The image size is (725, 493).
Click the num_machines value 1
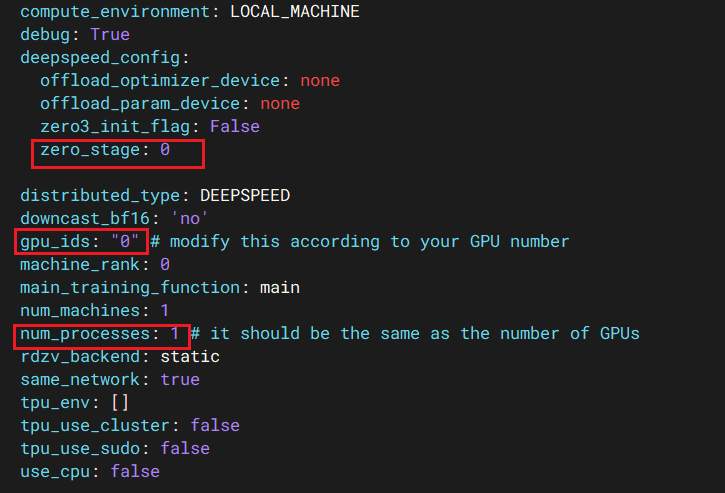165,311
